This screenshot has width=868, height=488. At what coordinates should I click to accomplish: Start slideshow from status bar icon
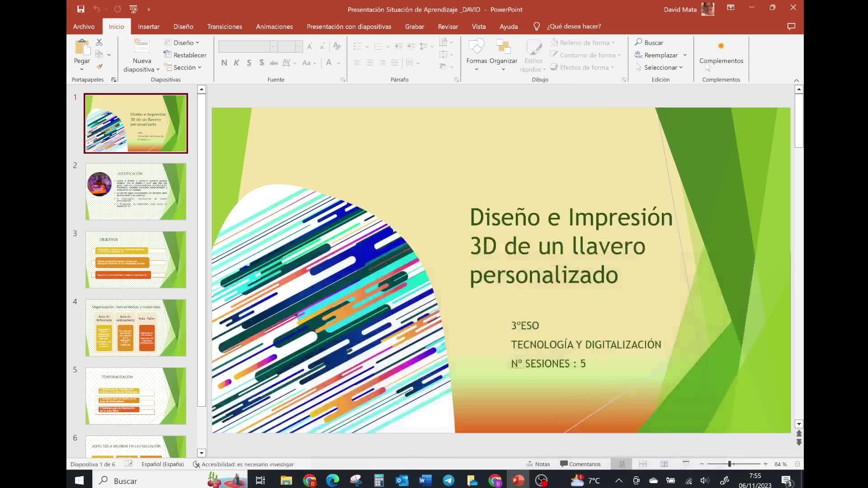tap(686, 464)
